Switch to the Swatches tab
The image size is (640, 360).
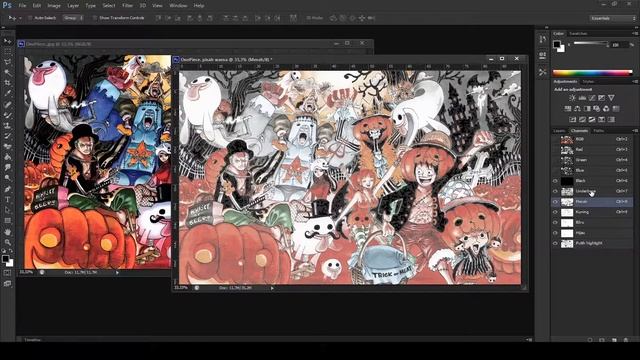(578, 34)
